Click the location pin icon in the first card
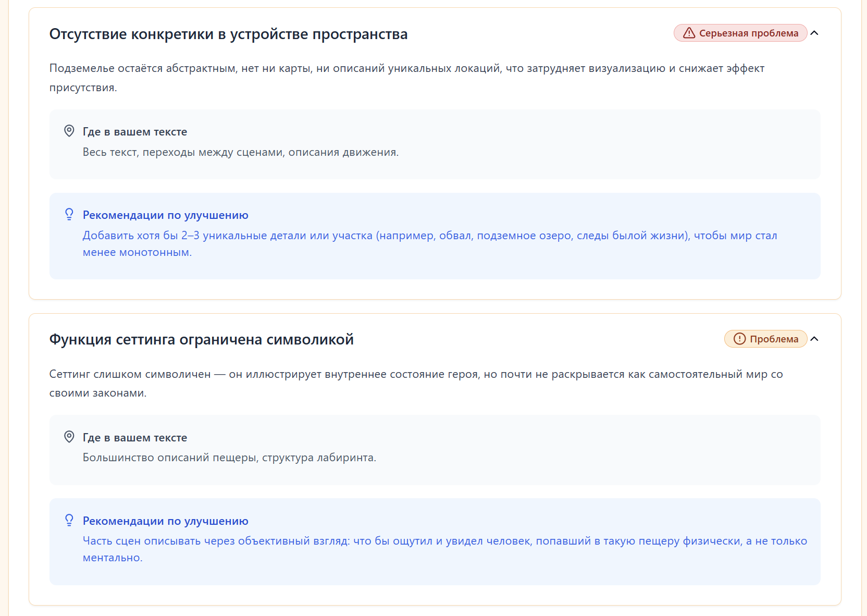Screen dimensions: 867x616 tap(69, 131)
